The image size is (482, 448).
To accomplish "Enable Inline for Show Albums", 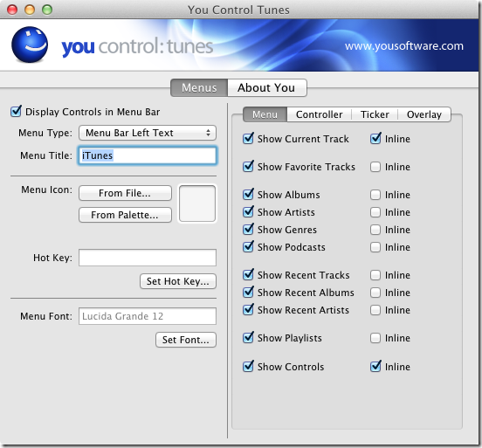I will tap(375, 195).
